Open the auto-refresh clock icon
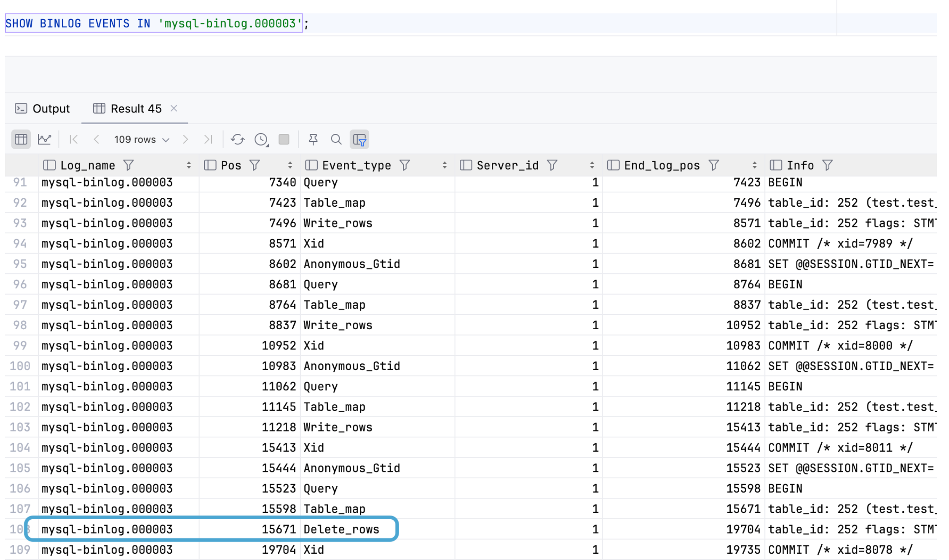The image size is (949, 560). [x=261, y=139]
